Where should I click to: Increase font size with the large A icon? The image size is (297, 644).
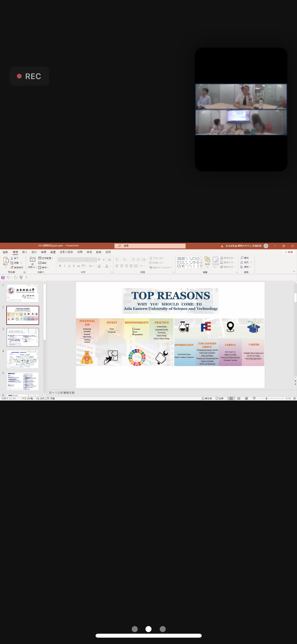coord(99,260)
